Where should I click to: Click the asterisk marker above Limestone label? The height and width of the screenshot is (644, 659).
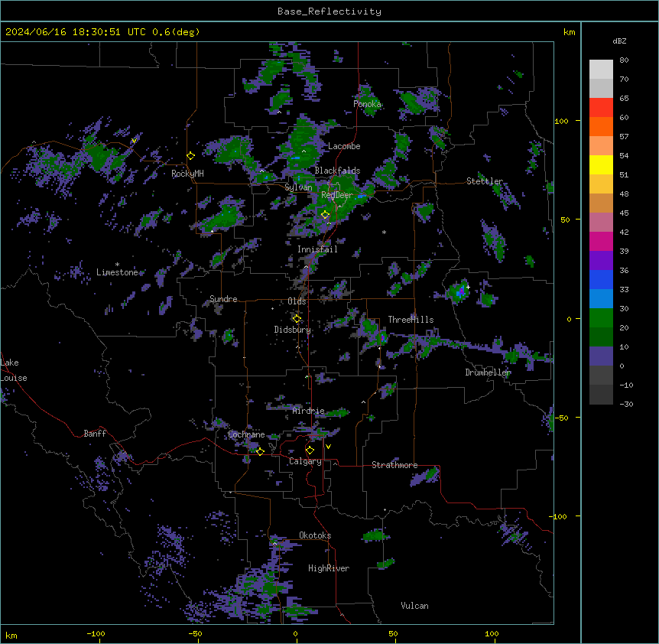(117, 265)
